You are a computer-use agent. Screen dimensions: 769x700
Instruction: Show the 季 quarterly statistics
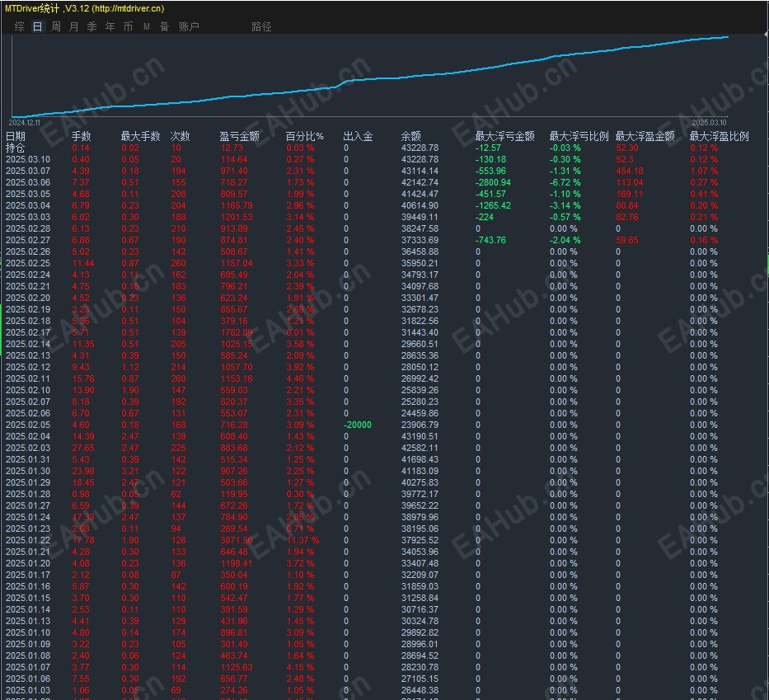pos(91,26)
